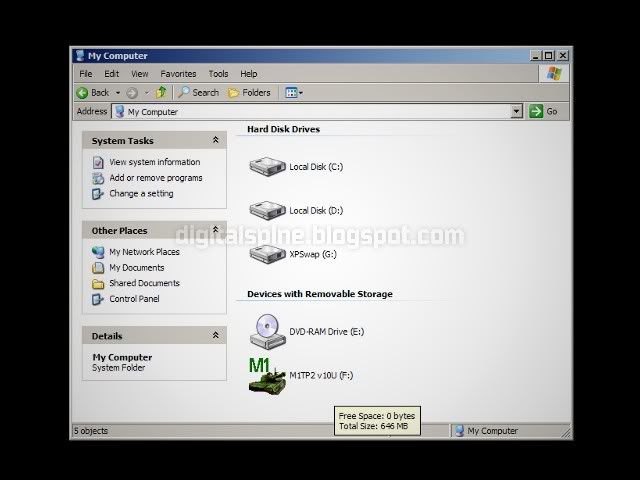Collapse the Other Places panel
The width and height of the screenshot is (640, 480).
point(216,230)
